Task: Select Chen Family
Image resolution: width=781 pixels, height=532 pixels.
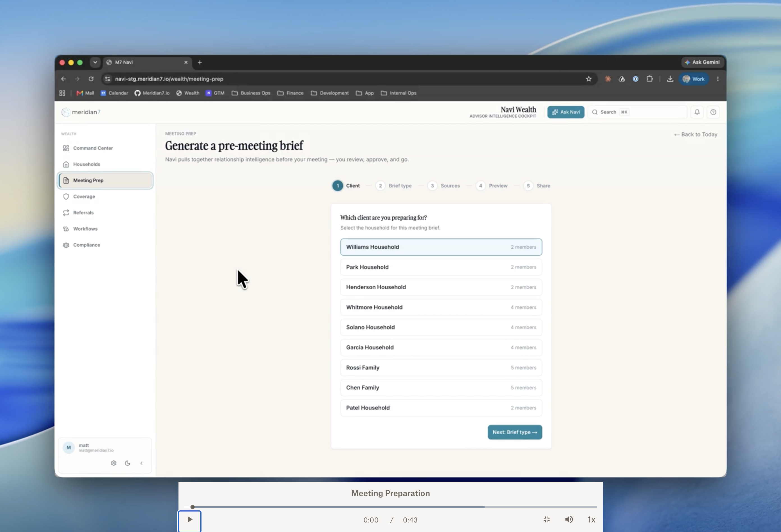Action: tap(441, 387)
